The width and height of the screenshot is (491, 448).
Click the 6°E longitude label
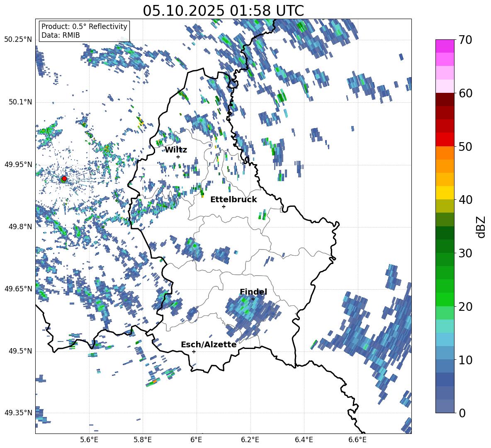point(196,440)
